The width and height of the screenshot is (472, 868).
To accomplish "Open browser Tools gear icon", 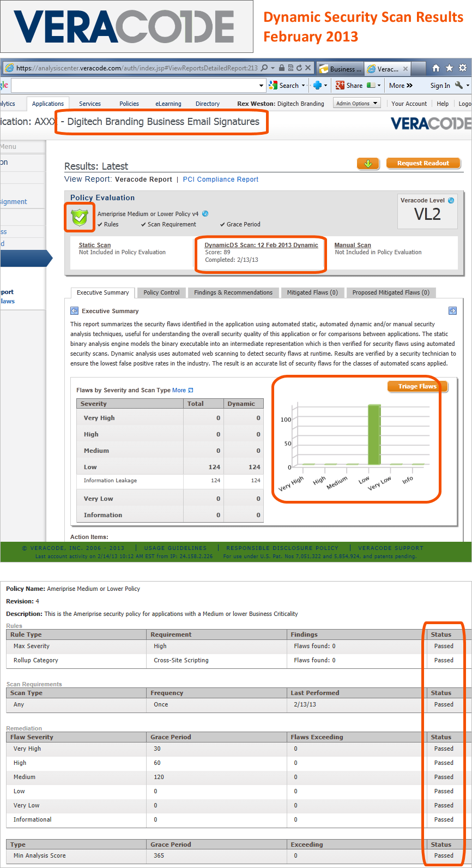I will pyautogui.click(x=463, y=68).
